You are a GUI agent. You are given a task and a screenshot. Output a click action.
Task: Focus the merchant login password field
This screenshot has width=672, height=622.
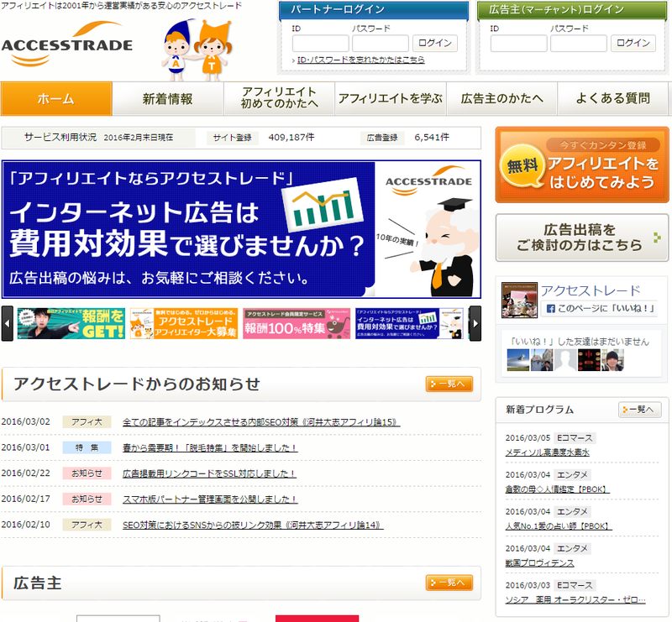(579, 44)
